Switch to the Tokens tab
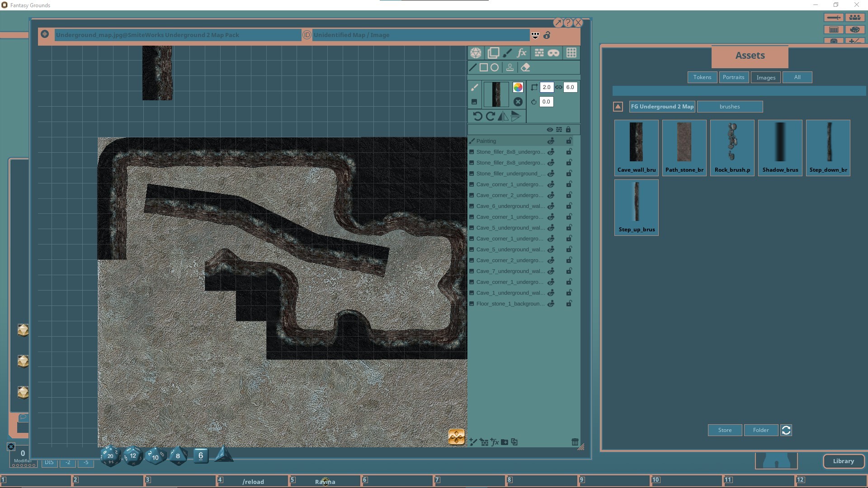 [702, 77]
